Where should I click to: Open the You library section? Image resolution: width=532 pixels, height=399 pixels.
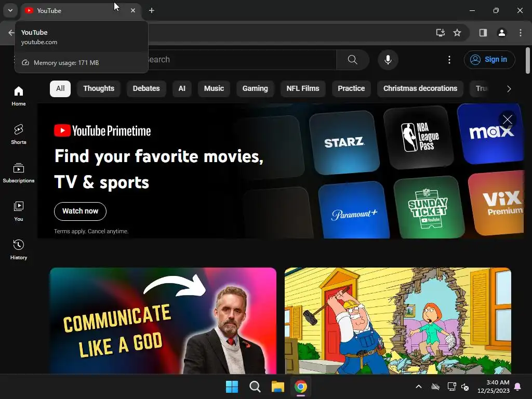(x=19, y=211)
